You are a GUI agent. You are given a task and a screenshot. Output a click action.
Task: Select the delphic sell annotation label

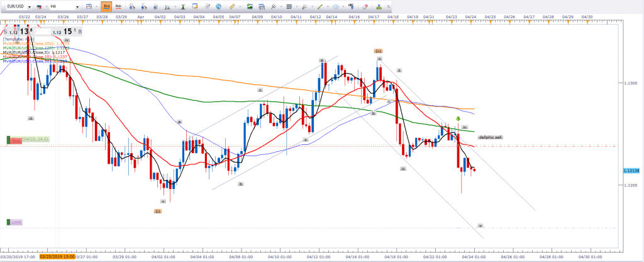point(490,137)
